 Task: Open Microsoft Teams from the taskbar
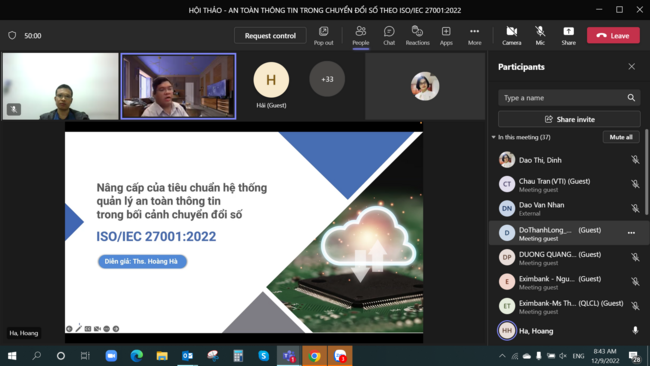pos(289,356)
